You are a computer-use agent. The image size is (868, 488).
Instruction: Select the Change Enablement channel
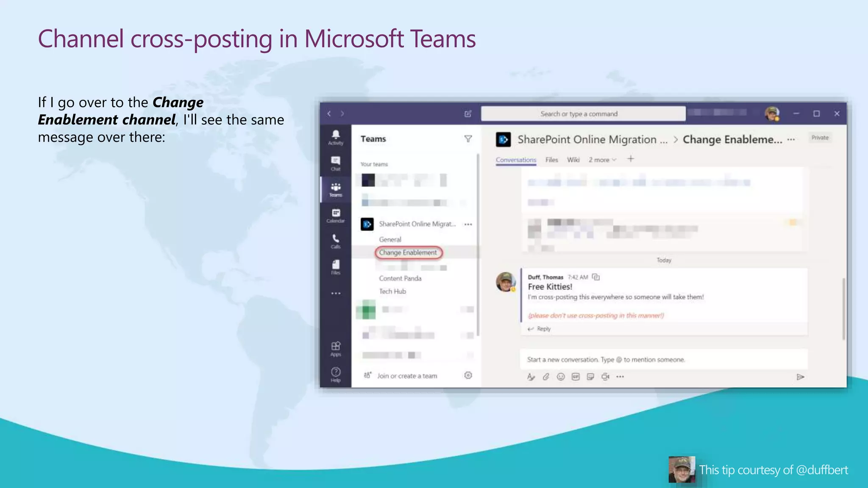[409, 252]
